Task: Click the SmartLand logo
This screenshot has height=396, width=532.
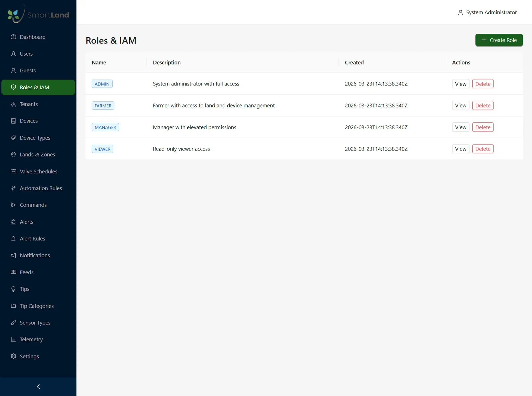Action: [x=38, y=14]
